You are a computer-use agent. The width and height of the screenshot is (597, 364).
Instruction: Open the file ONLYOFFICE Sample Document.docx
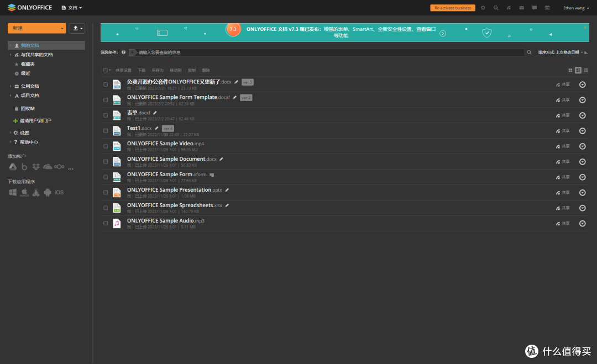(172, 159)
